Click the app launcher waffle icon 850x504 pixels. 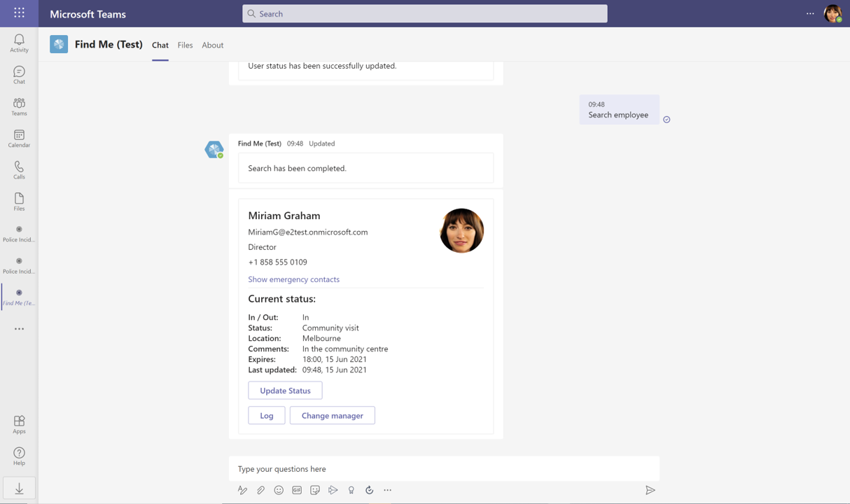(19, 13)
